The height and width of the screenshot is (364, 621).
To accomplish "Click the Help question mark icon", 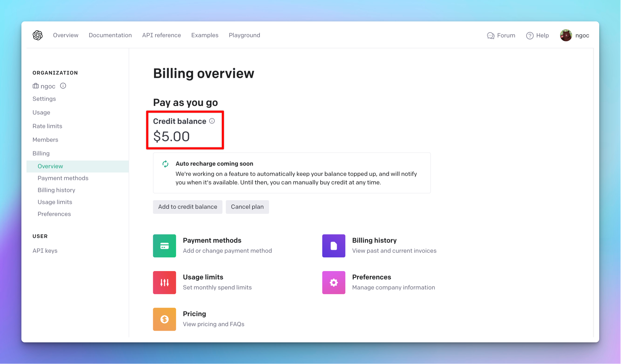I will (x=530, y=35).
